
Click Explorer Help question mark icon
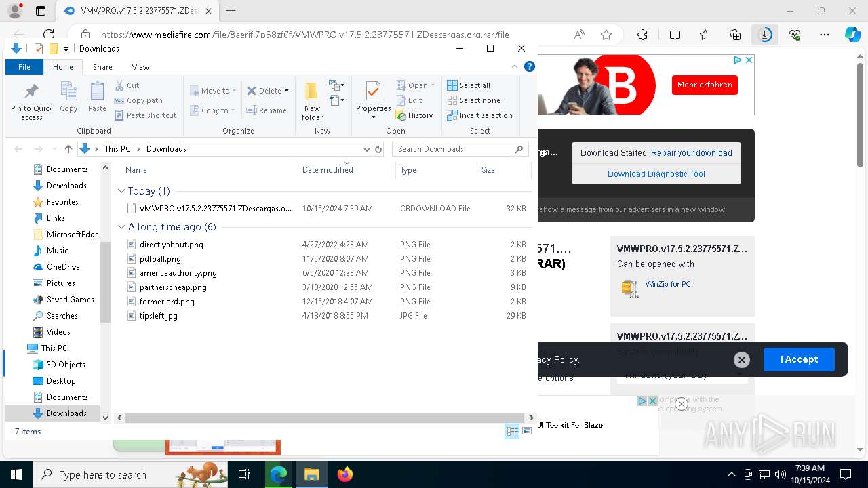530,66
